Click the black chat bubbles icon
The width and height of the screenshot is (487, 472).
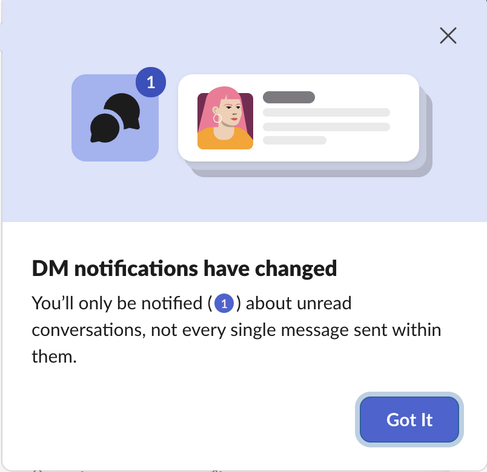(x=115, y=118)
